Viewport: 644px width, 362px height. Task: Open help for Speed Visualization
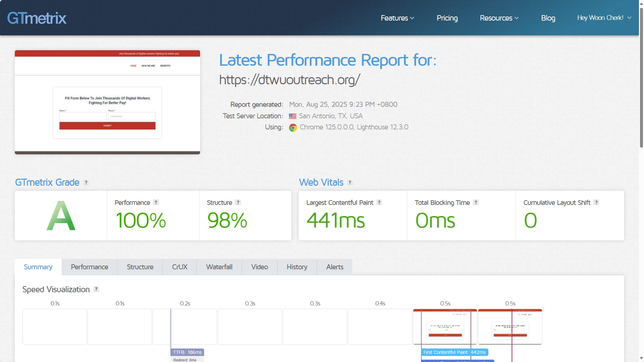(x=96, y=289)
